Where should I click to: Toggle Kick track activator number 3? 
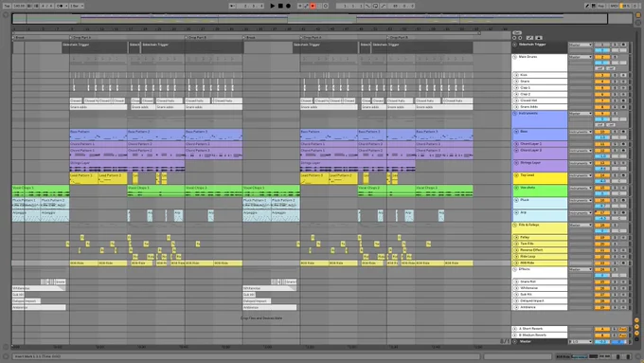click(x=601, y=75)
